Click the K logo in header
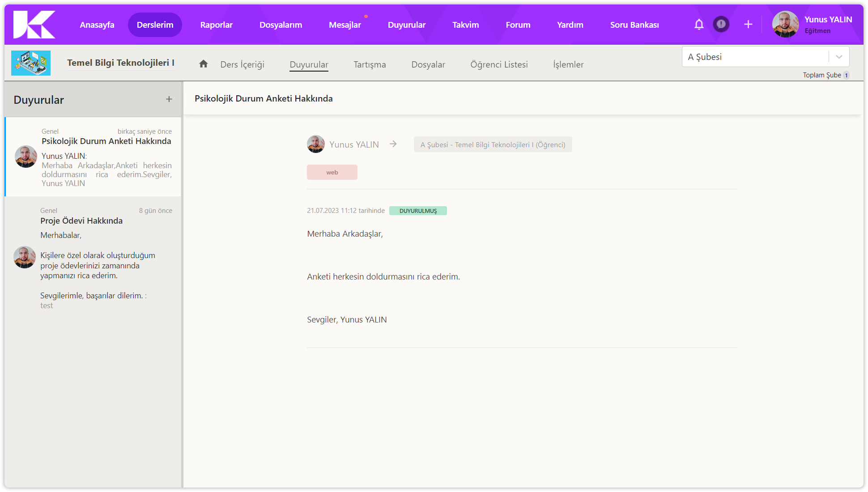The image size is (868, 492). coord(34,25)
